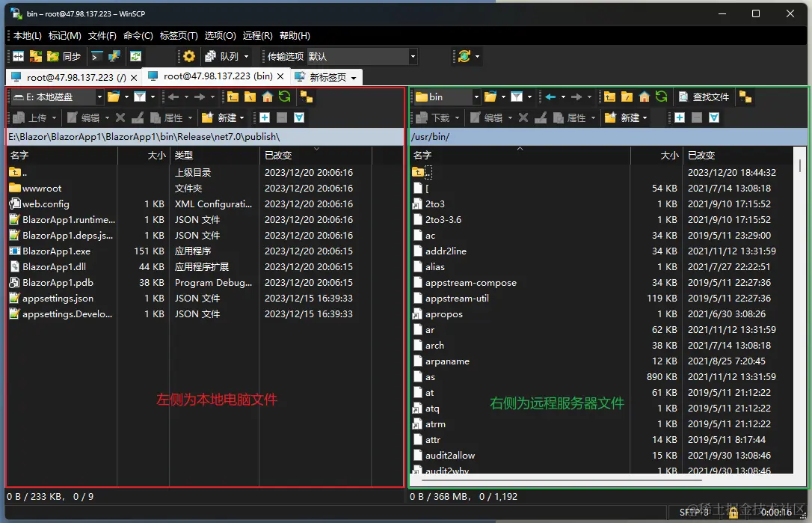This screenshot has height=523, width=812.
Task: Click the local path E:\Blazor\...\publish\ bar
Action: coord(205,137)
